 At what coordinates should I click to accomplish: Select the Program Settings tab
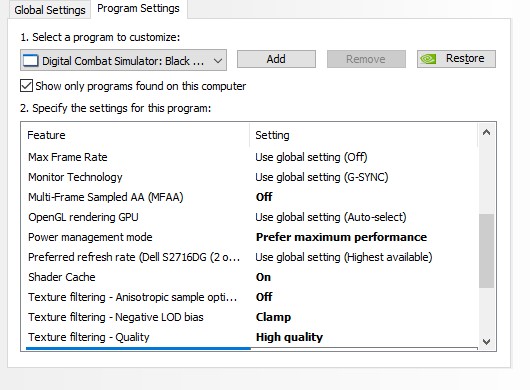tap(138, 8)
